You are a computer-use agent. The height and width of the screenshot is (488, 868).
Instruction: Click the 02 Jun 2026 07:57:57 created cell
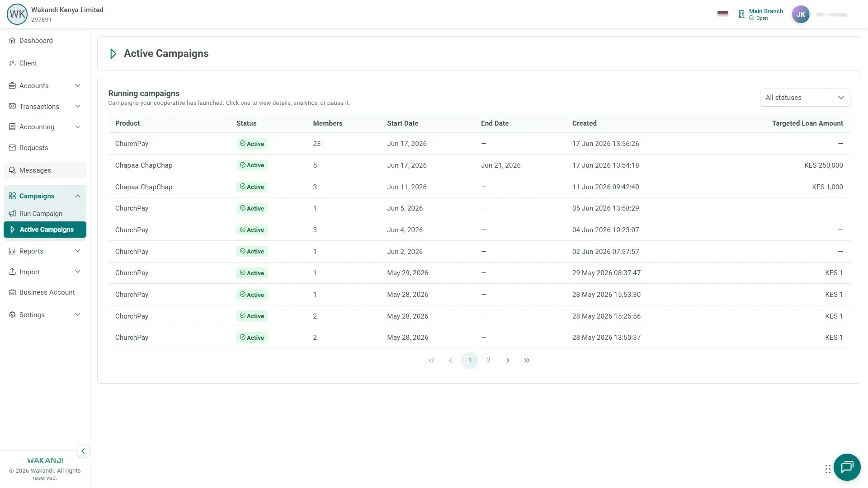coord(605,252)
